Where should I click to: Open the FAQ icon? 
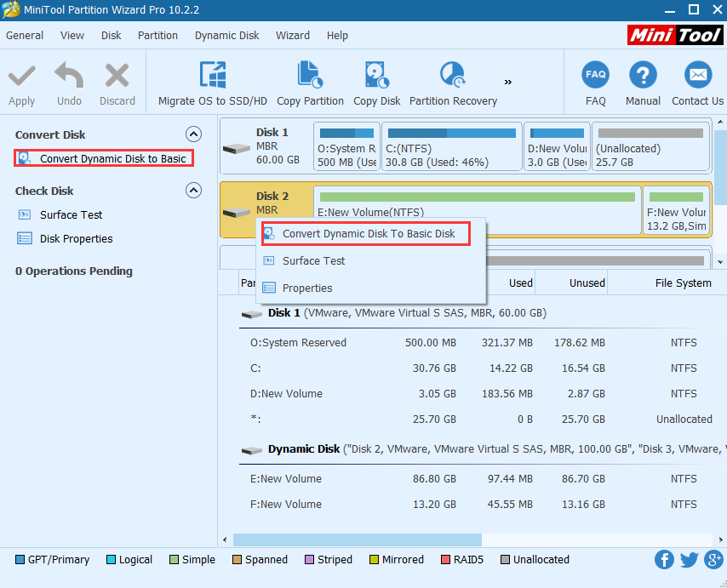point(595,75)
